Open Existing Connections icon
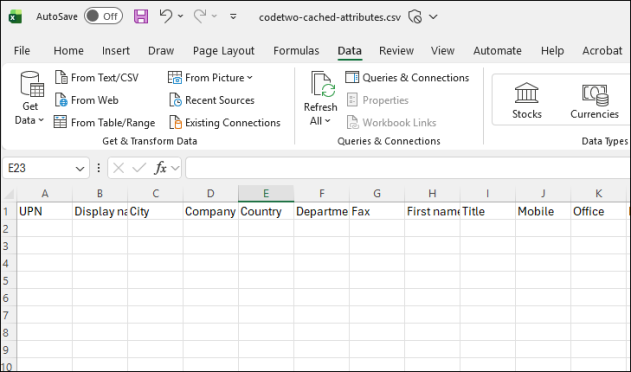The height and width of the screenshot is (372, 631). click(x=175, y=122)
